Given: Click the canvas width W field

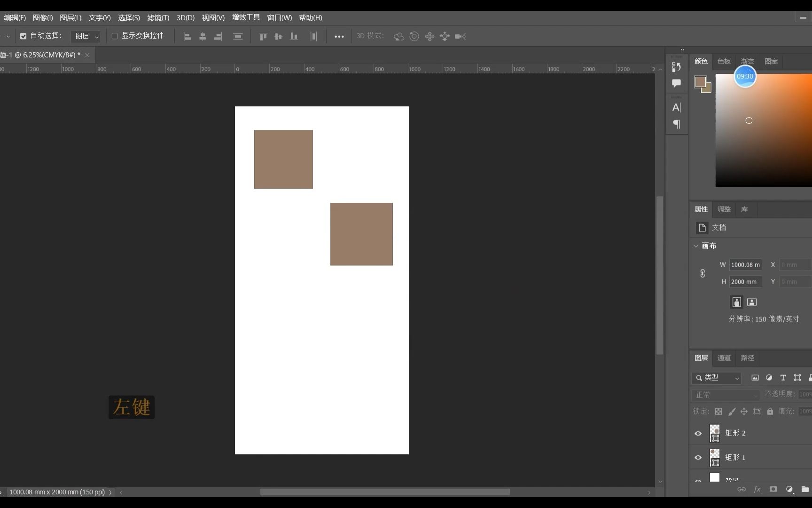Looking at the screenshot, I should [x=745, y=265].
